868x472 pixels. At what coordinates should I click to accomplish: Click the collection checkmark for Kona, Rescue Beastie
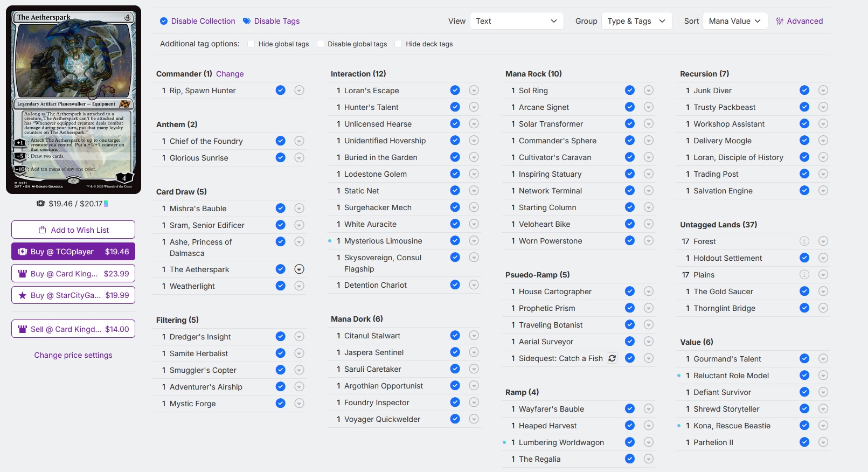[x=804, y=426]
